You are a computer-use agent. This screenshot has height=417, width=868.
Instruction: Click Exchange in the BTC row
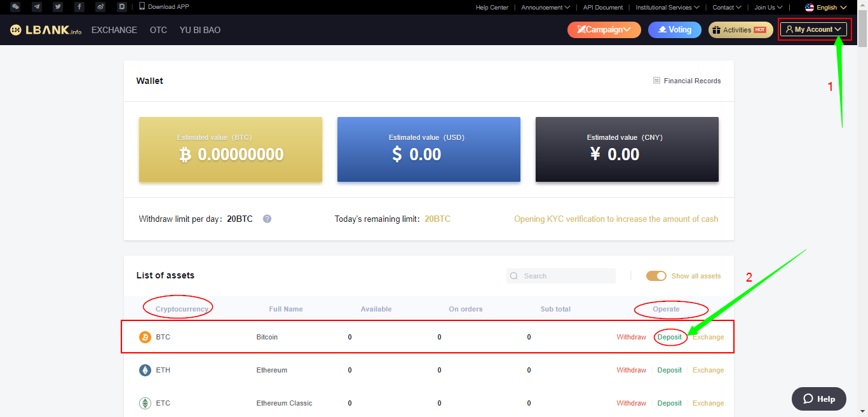(709, 337)
